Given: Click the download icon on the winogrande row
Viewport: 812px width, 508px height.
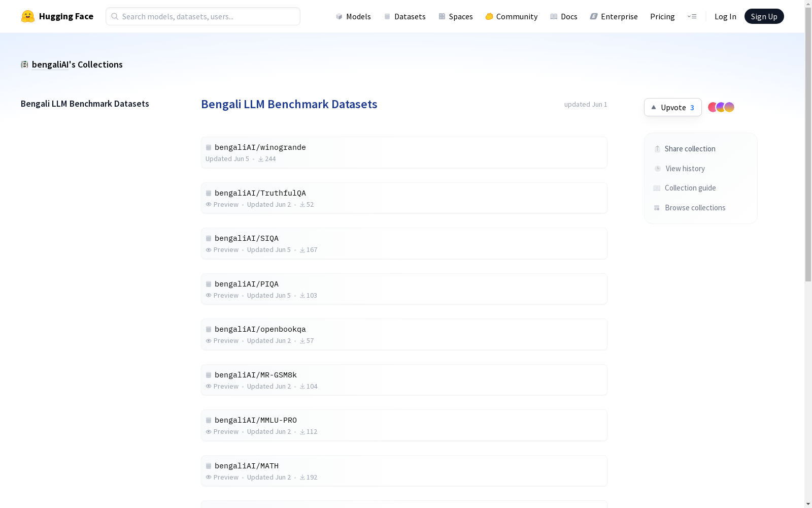Looking at the screenshot, I should tap(261, 159).
